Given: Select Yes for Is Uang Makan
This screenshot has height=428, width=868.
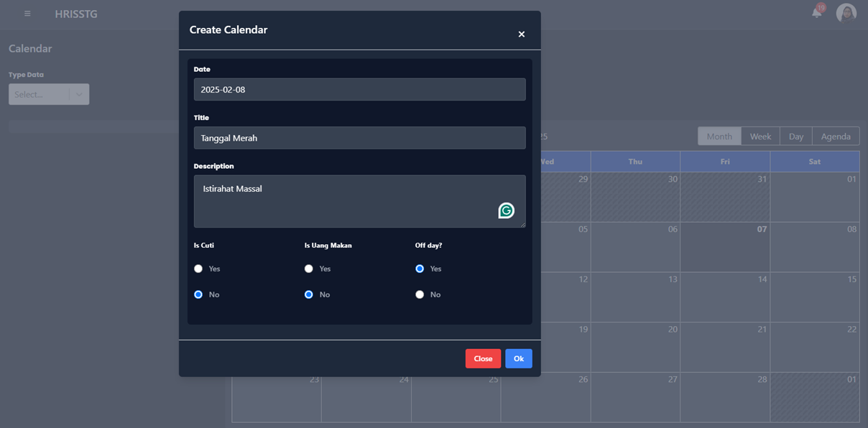Looking at the screenshot, I should pyautogui.click(x=309, y=269).
